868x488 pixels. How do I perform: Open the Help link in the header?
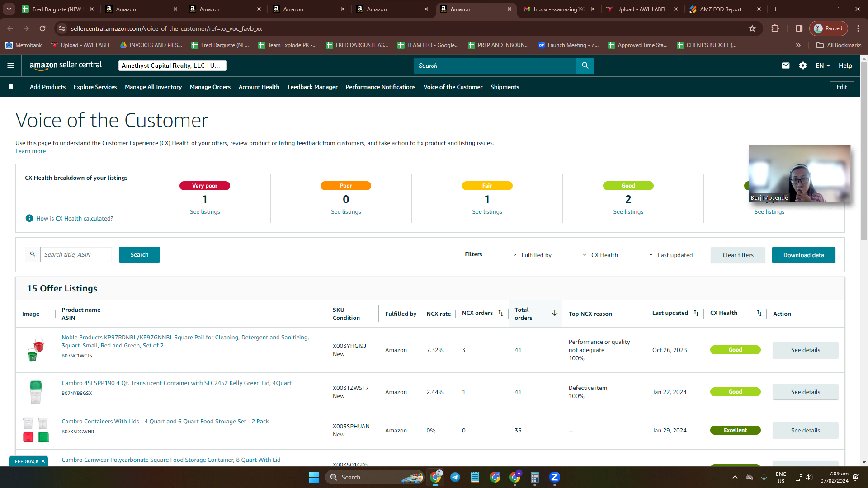pos(845,66)
